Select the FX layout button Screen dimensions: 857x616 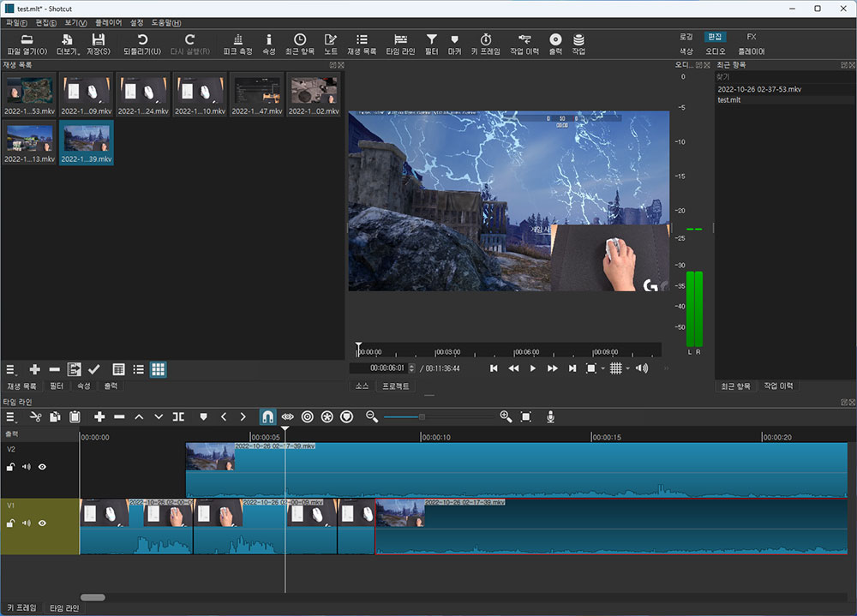coord(752,37)
